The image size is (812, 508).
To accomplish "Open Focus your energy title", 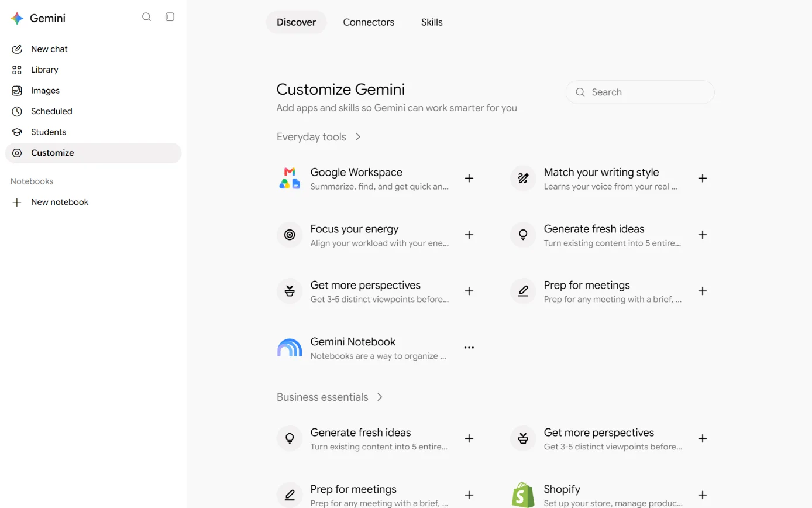I will [355, 229].
